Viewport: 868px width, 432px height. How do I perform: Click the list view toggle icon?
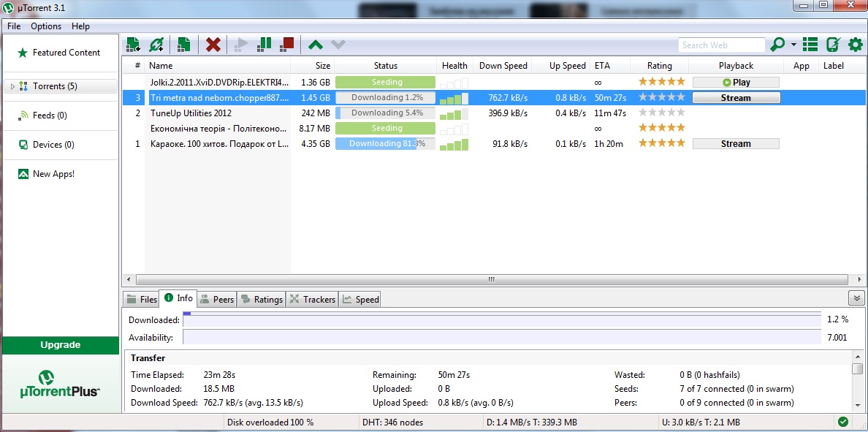coord(810,45)
